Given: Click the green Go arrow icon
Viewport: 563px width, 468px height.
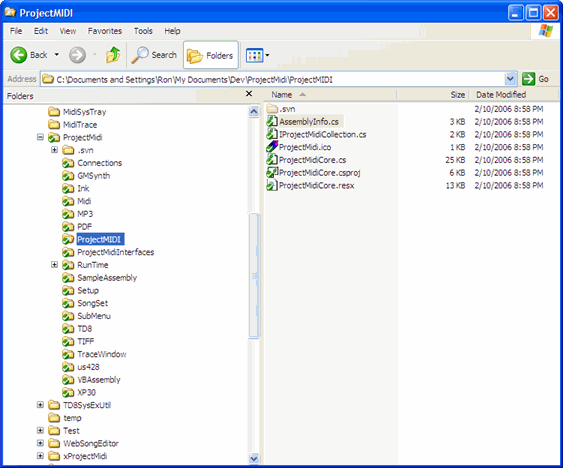Looking at the screenshot, I should (528, 79).
